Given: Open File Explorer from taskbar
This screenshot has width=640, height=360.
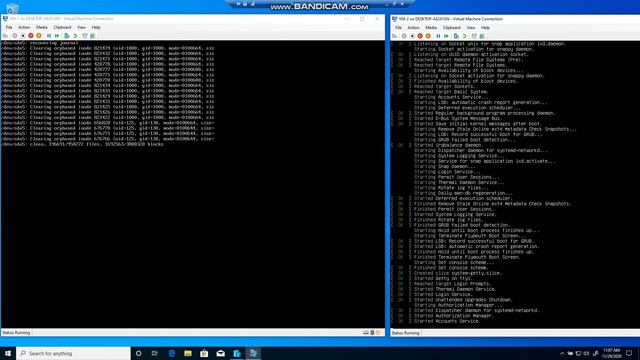Looking at the screenshot, I should 188,353.
